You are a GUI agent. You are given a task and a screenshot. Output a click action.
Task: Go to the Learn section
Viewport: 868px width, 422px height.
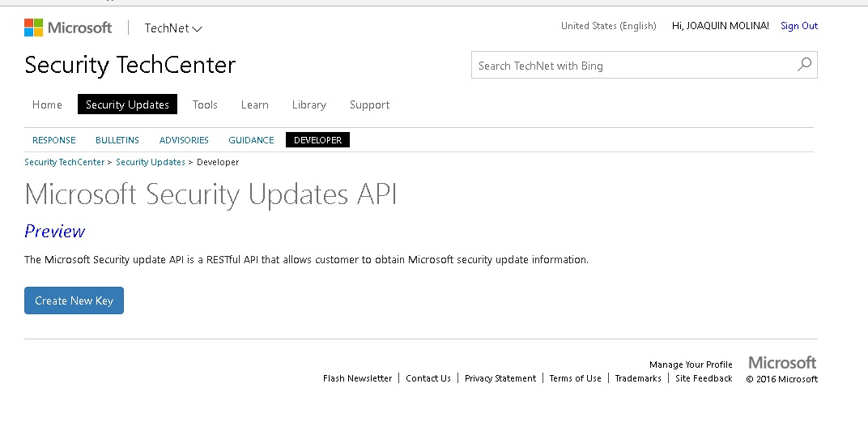[x=254, y=104]
